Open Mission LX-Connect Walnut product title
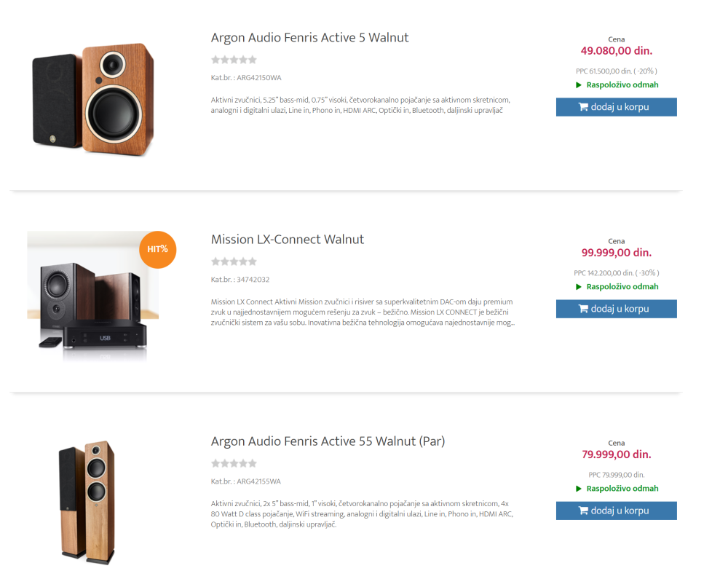Viewport: 728px width, 571px height. (x=287, y=240)
